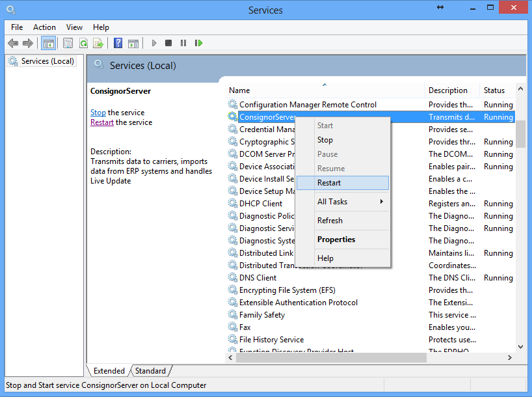The width and height of the screenshot is (532, 397).
Task: Select Restart from the context menu
Action: pos(343,183)
